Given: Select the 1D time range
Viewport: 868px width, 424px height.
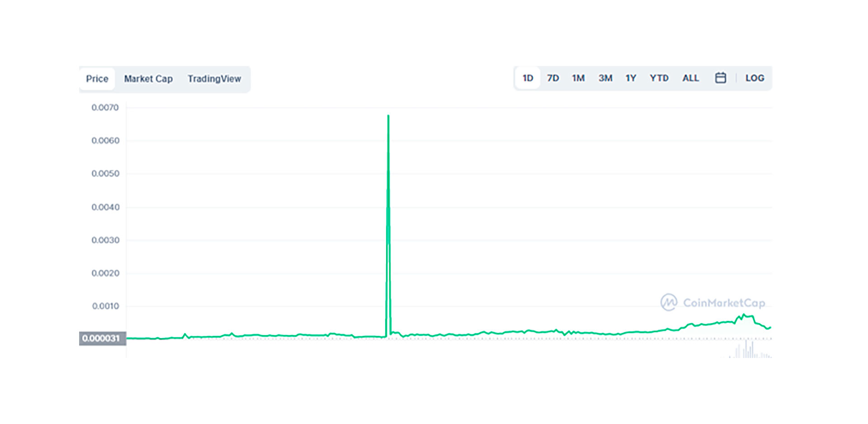Looking at the screenshot, I should [x=528, y=78].
